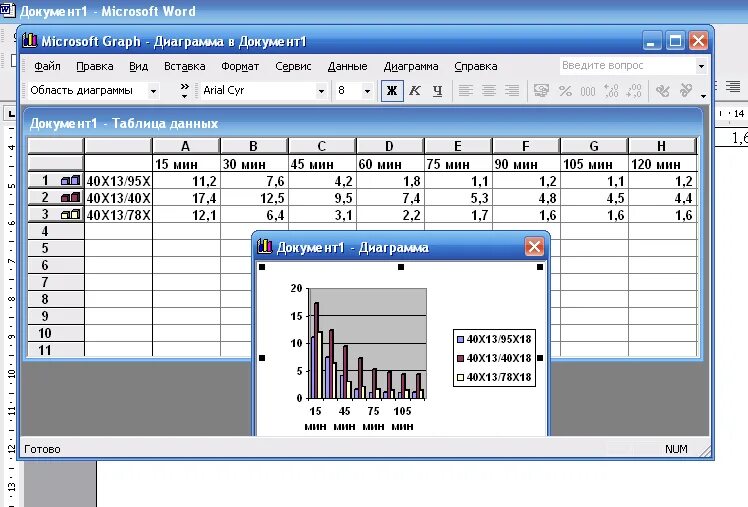Expand the » toolbar overflow chevron
This screenshot has width=748, height=507.
click(185, 91)
